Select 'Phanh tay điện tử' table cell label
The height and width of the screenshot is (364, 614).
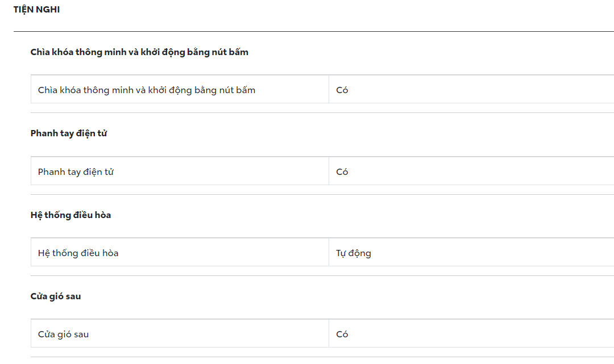tap(76, 172)
